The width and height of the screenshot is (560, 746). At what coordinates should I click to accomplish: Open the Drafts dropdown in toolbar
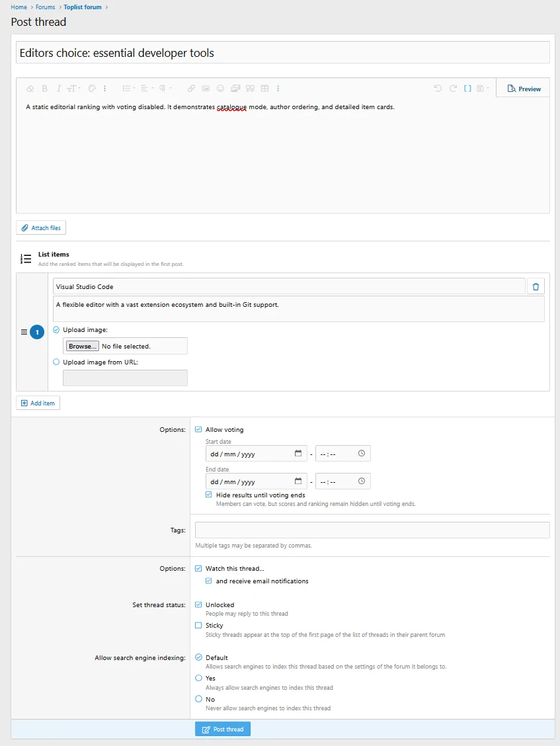[483, 89]
